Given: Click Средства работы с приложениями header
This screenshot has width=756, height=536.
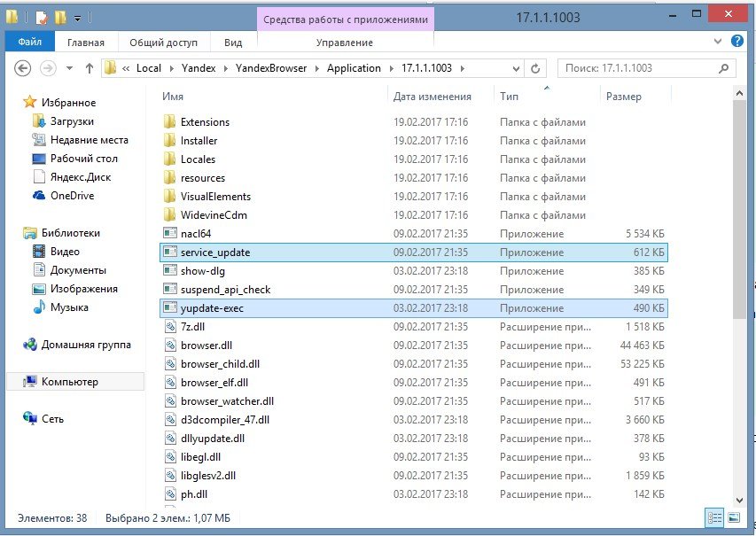Looking at the screenshot, I should (346, 19).
